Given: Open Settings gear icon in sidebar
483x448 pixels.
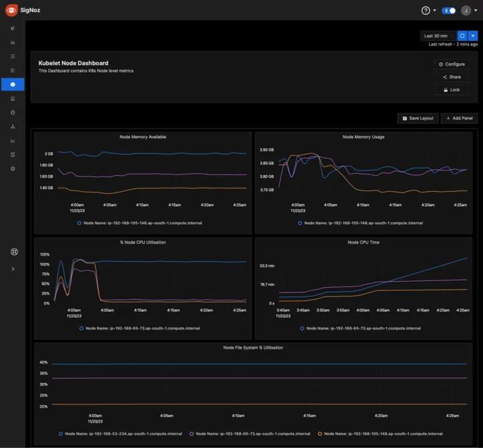Looking at the screenshot, I should tap(13, 169).
